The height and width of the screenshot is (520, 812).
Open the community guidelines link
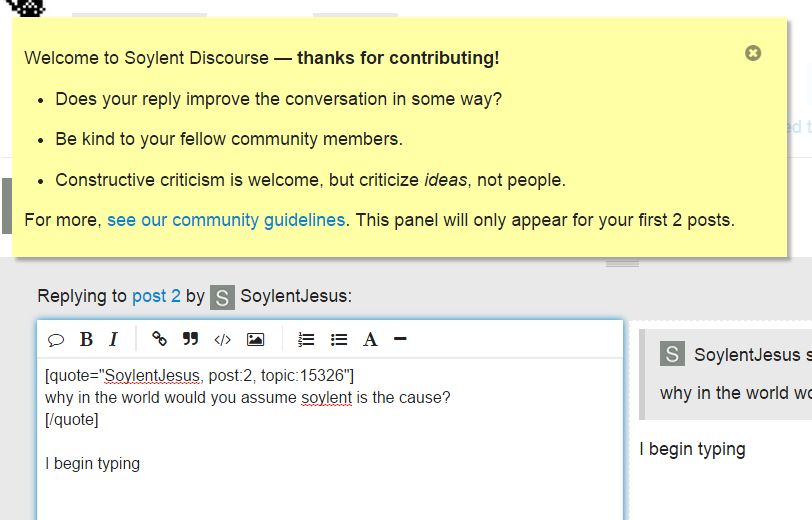pos(226,220)
